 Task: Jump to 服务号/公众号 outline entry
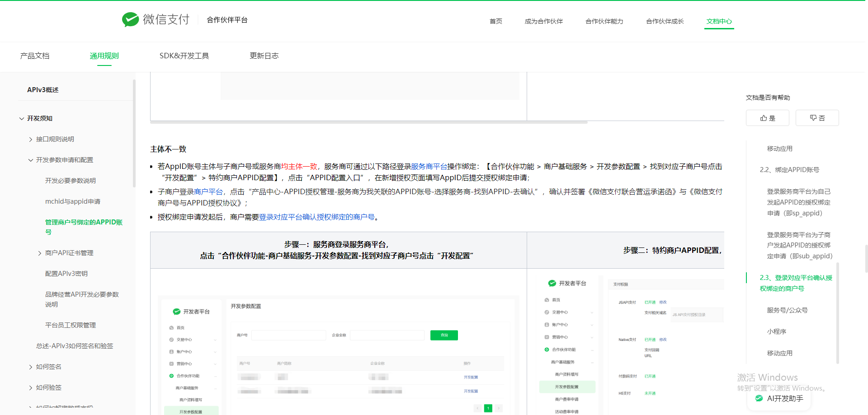click(787, 310)
